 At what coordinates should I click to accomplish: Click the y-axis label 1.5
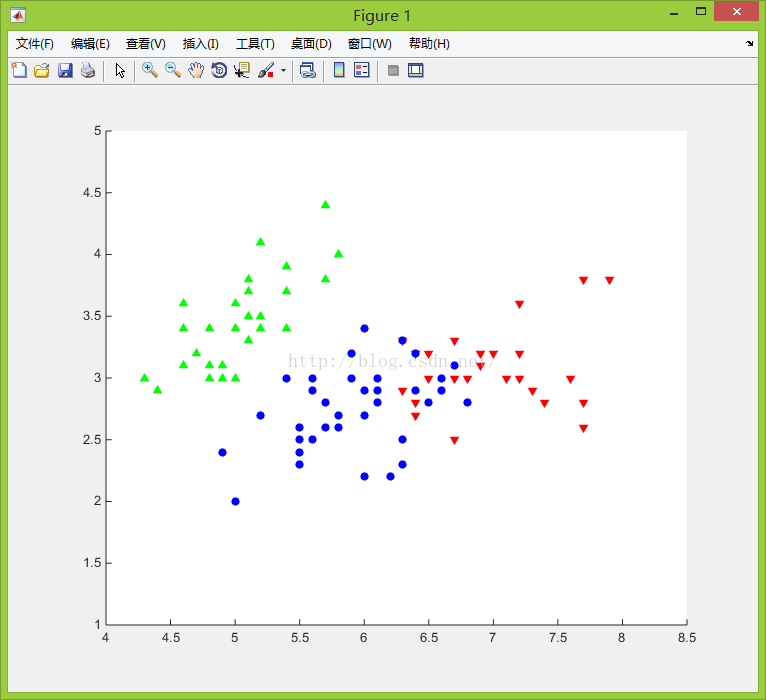pyautogui.click(x=92, y=563)
